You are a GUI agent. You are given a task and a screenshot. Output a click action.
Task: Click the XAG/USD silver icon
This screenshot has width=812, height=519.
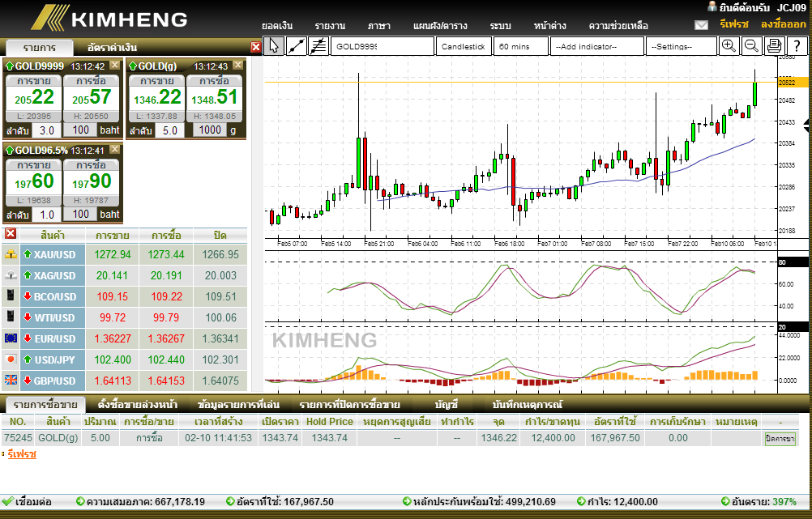11,275
